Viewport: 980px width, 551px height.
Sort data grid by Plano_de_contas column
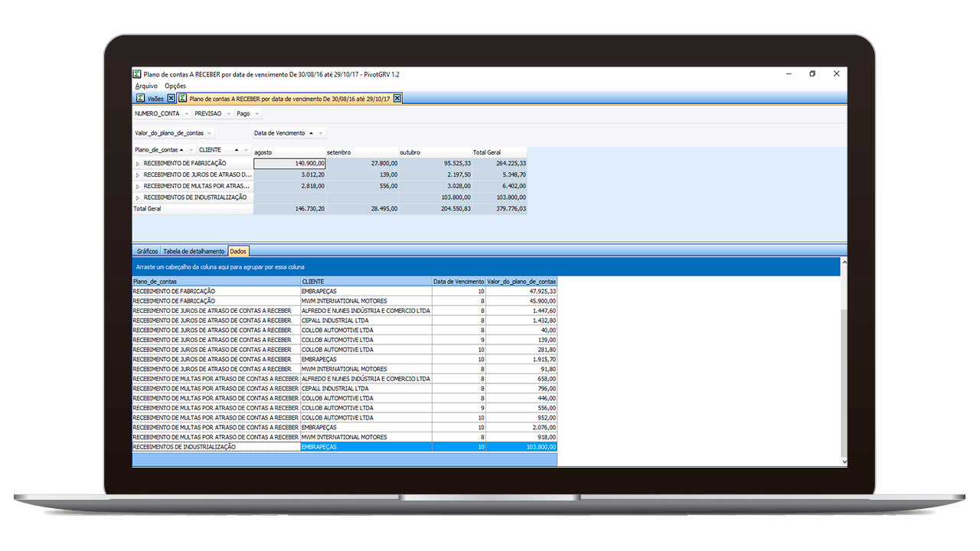pyautogui.click(x=216, y=282)
